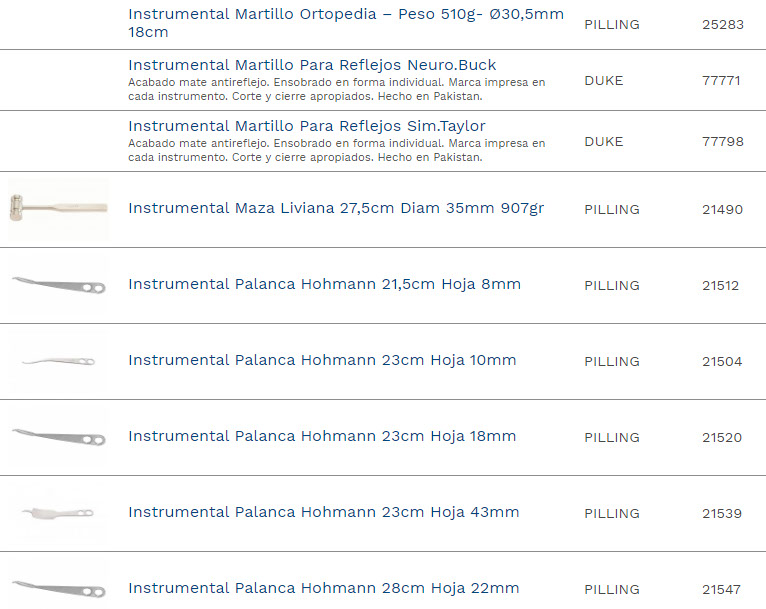Open Palanca Hohmann 21,5cm Hoja 8mm link
Image resolution: width=766 pixels, height=609 pixels.
[324, 285]
